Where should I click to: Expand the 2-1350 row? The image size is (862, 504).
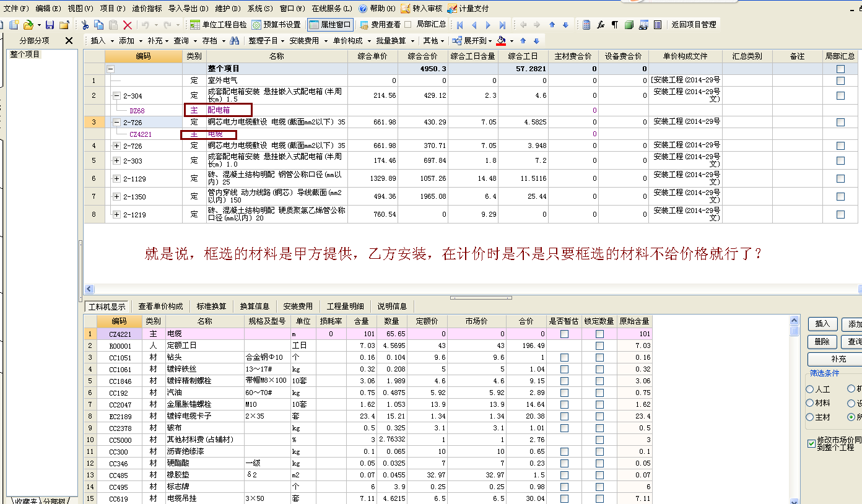(116, 197)
